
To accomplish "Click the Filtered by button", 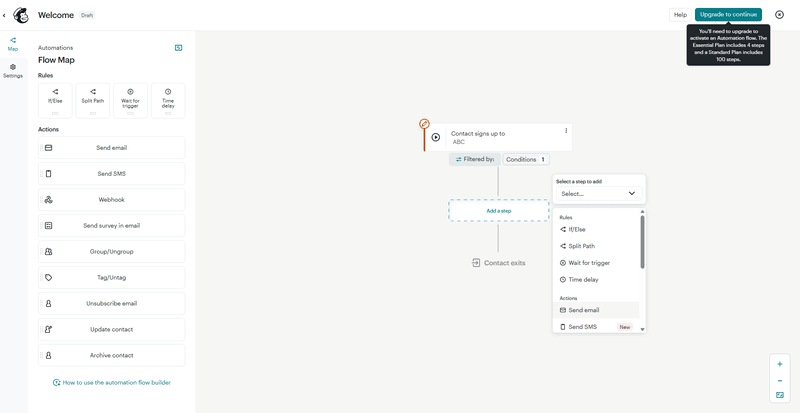I will [474, 159].
